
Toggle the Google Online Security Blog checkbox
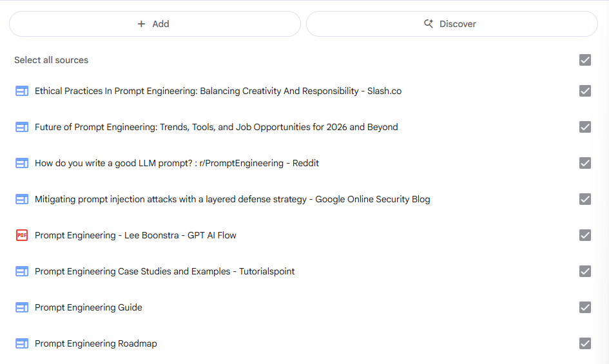tap(585, 199)
